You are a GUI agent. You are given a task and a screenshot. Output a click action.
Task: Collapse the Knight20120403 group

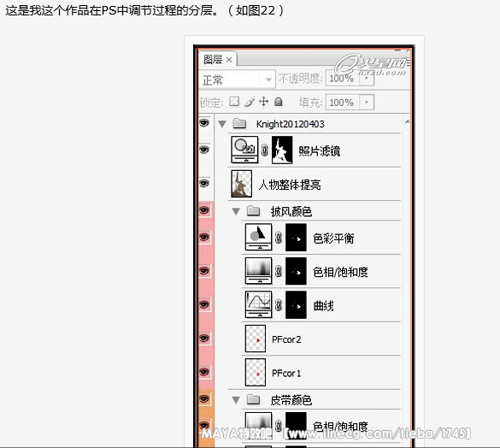[x=222, y=124]
